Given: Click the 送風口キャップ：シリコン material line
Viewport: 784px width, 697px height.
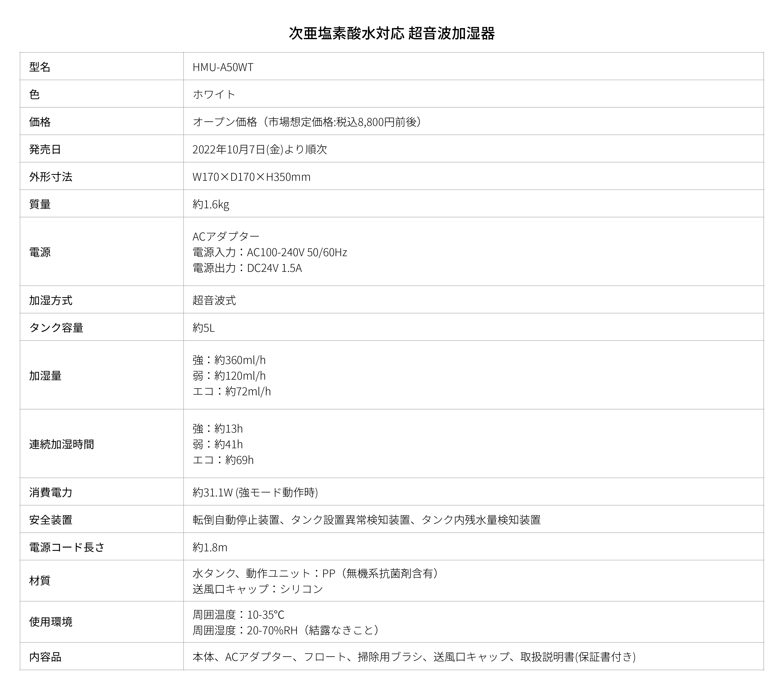Looking at the screenshot, I should (x=258, y=589).
